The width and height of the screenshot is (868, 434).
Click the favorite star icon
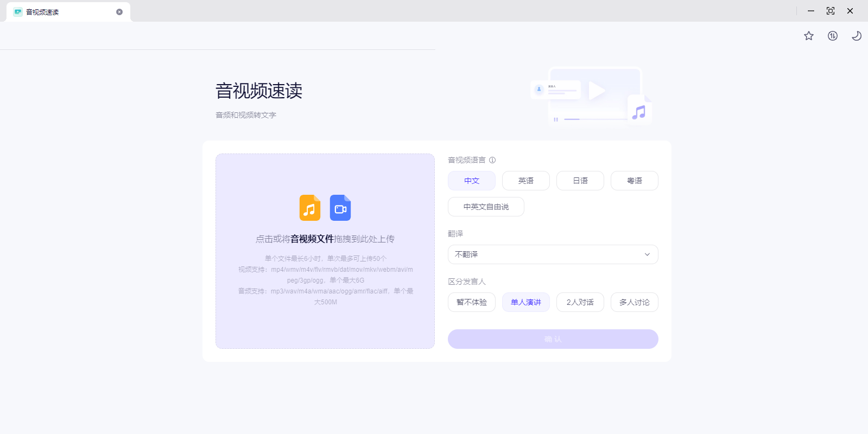tap(809, 36)
